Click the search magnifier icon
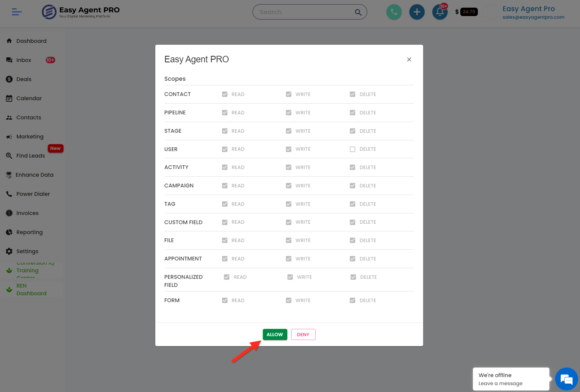580x392 pixels. tap(358, 12)
